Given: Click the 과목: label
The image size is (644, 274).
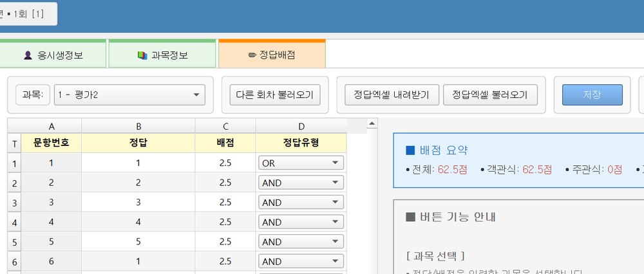Looking at the screenshot, I should coord(33,95).
